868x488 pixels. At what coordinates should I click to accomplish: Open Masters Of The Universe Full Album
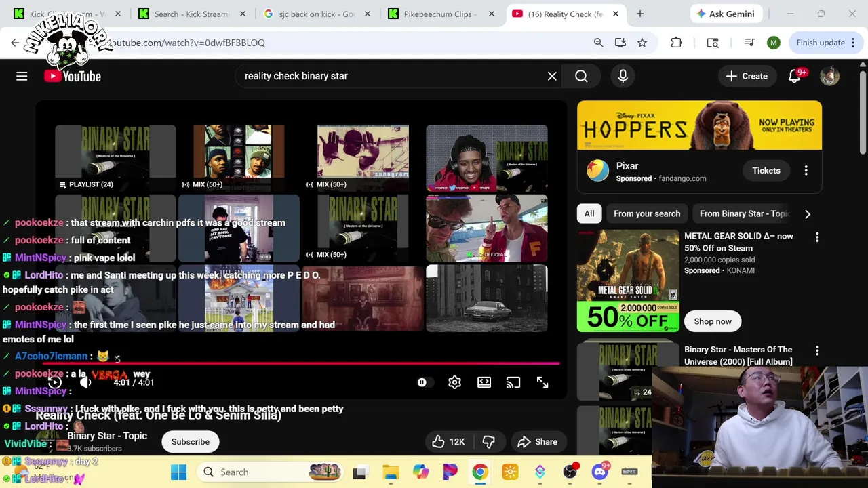point(738,355)
